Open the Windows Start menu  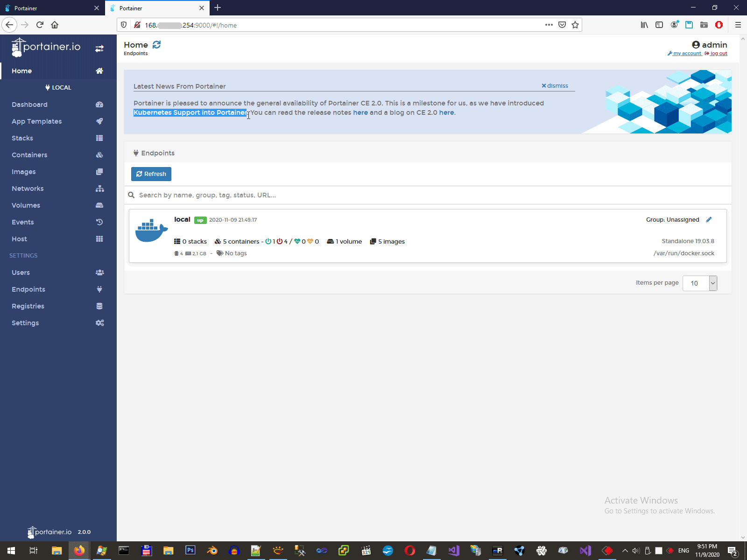11,551
